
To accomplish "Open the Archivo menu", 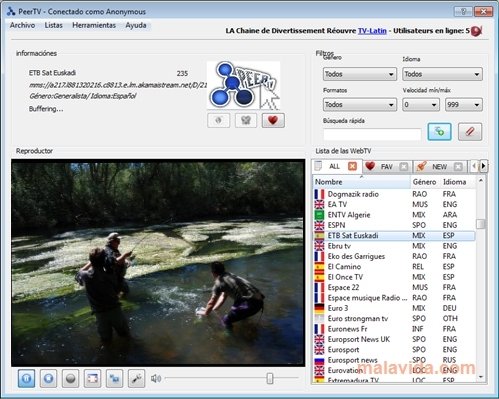I will (x=22, y=25).
